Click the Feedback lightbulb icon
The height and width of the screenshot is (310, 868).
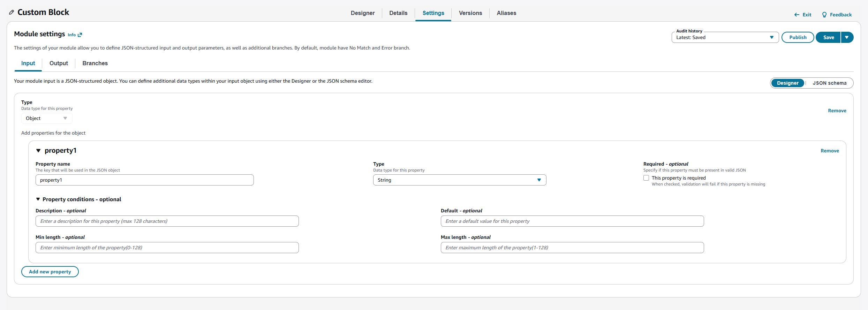coord(824,15)
